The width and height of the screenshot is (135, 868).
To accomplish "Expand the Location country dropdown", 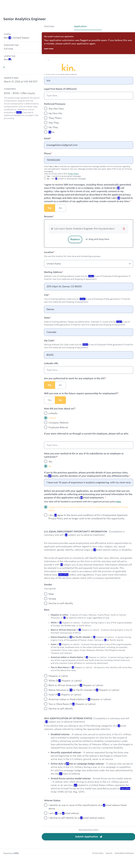I will point(88,263).
